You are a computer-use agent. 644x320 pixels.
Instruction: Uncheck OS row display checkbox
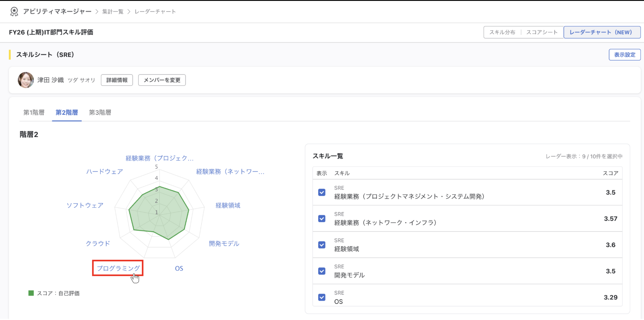tap(322, 298)
